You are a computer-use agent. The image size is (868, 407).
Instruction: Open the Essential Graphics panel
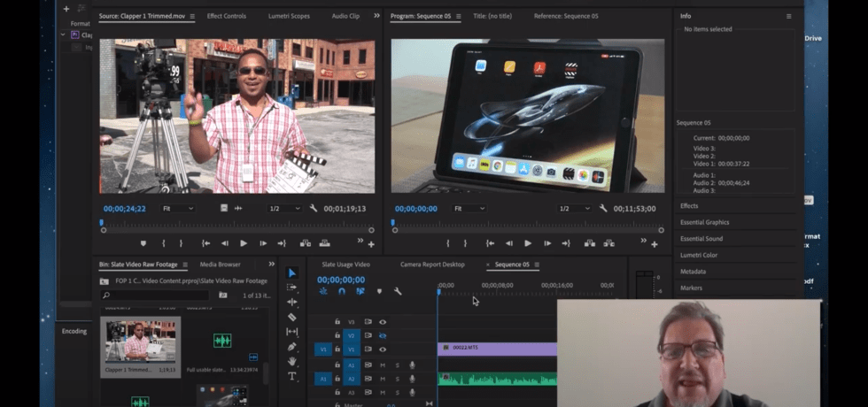(704, 222)
